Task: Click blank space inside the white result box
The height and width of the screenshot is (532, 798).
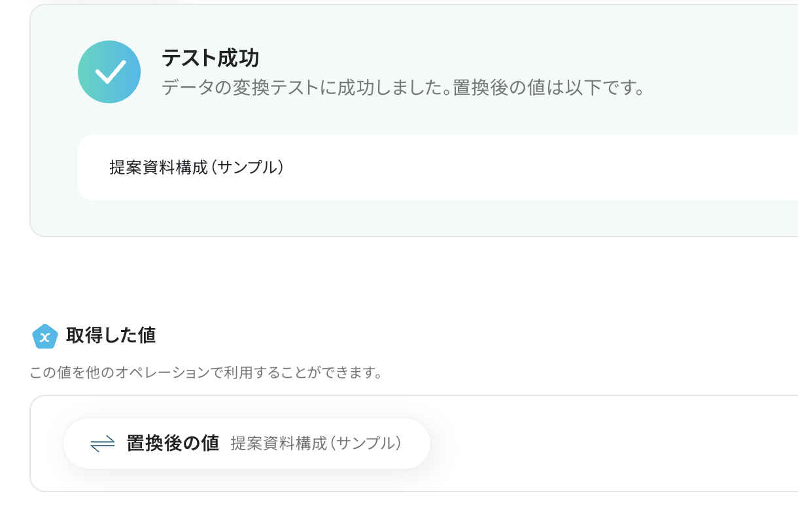Action: (523, 168)
